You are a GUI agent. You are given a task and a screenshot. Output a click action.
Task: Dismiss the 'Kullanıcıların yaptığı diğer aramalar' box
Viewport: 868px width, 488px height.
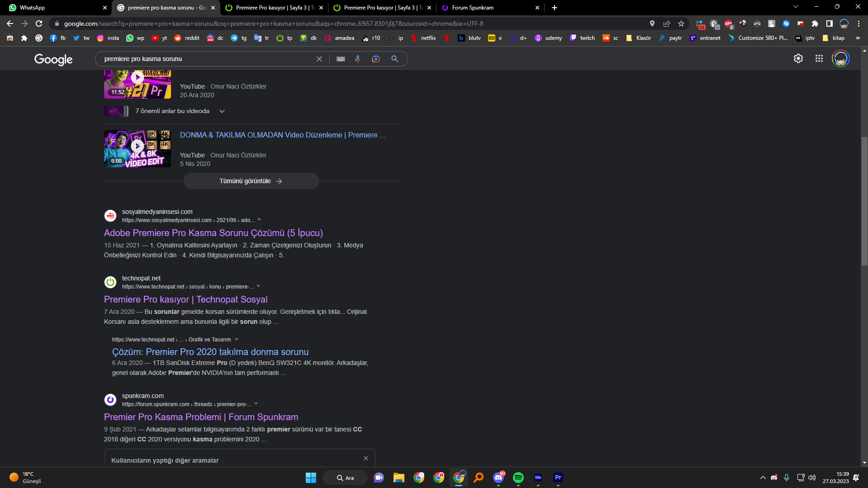(x=366, y=458)
